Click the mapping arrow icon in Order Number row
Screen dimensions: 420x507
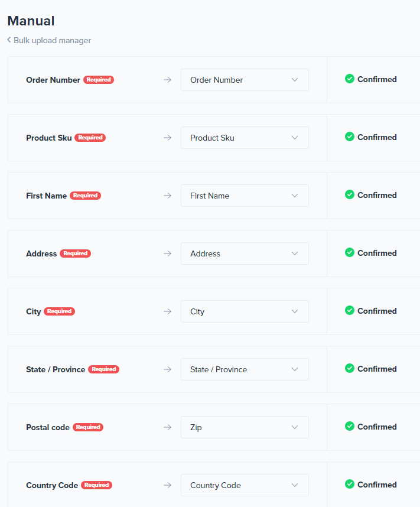[167, 80]
